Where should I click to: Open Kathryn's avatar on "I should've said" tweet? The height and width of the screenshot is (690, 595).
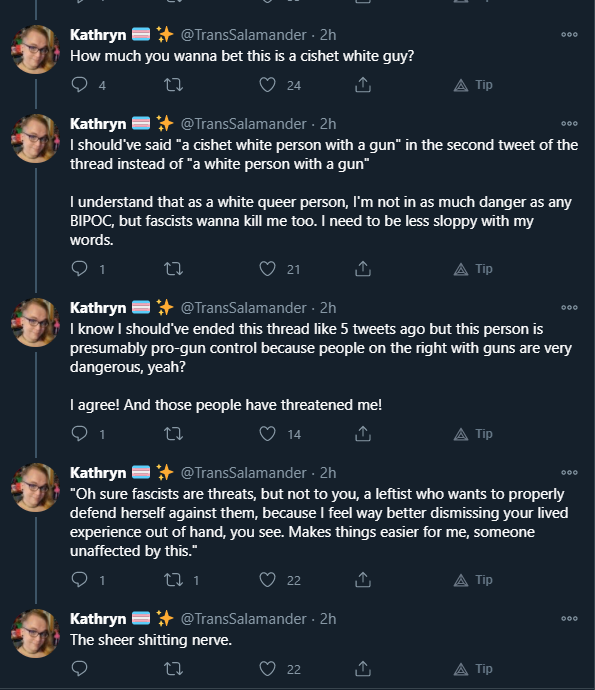[35, 138]
